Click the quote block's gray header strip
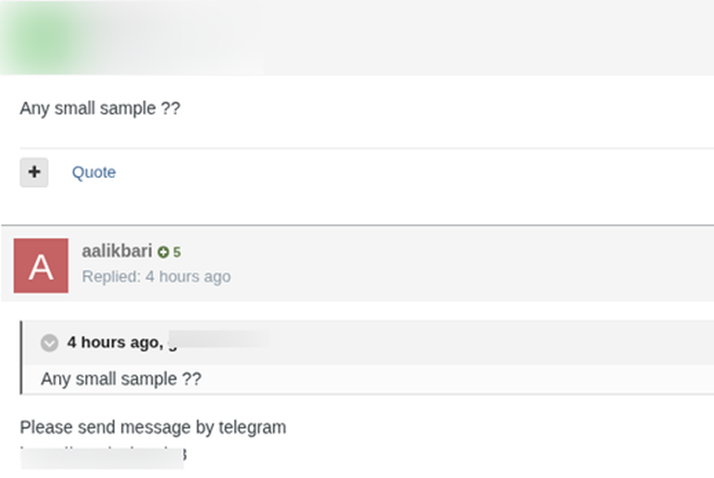This screenshot has height=478, width=714. (x=480, y=342)
